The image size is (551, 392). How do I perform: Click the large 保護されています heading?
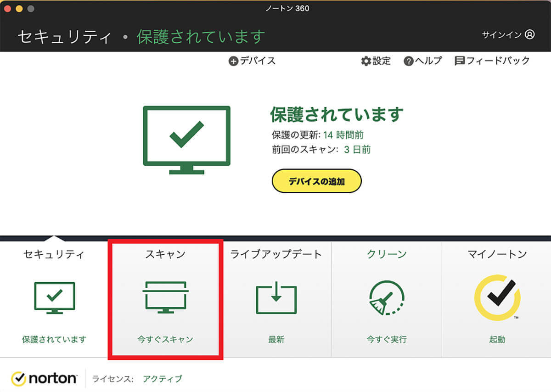pos(337,114)
